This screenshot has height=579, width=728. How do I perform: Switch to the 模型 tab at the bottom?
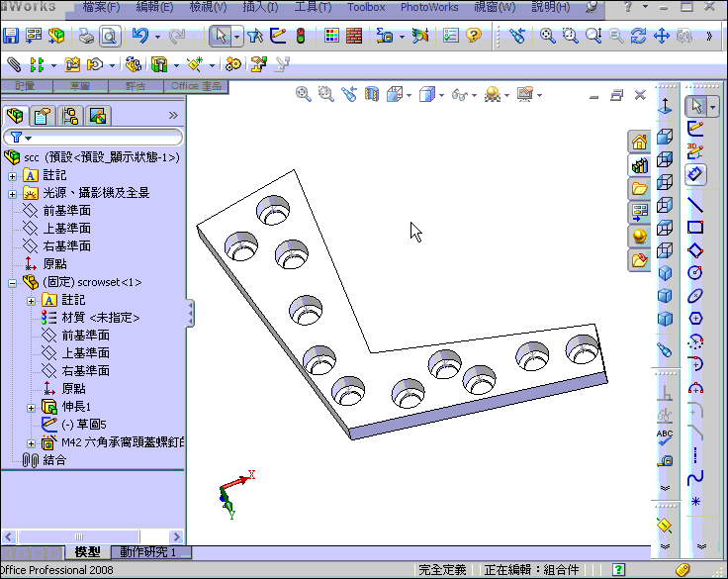87,551
